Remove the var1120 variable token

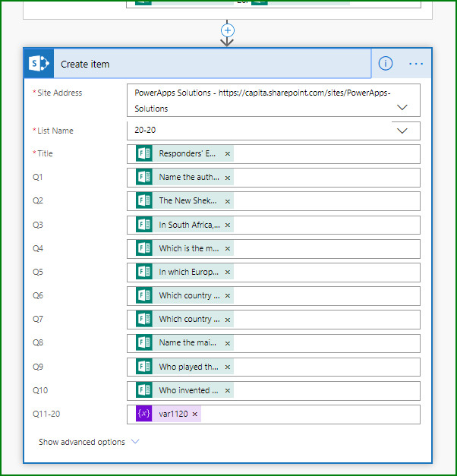(195, 414)
